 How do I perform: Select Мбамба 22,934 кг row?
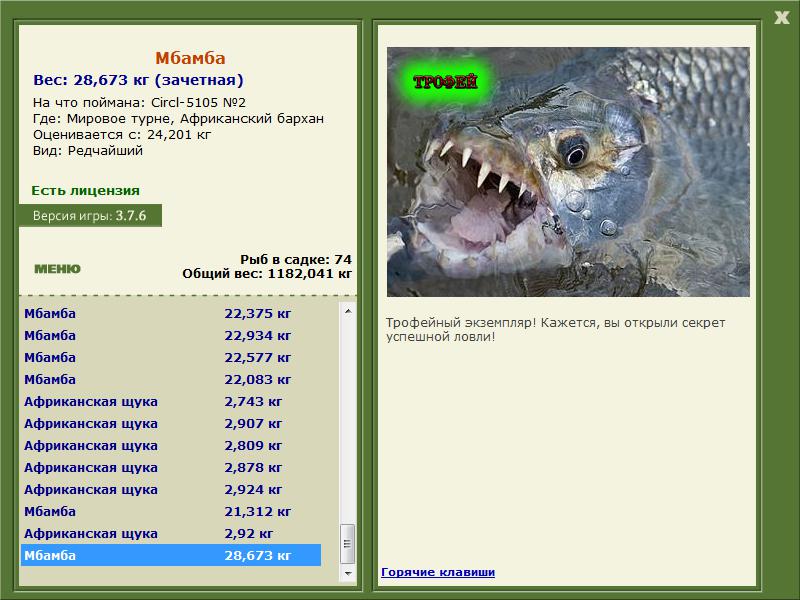tap(171, 335)
